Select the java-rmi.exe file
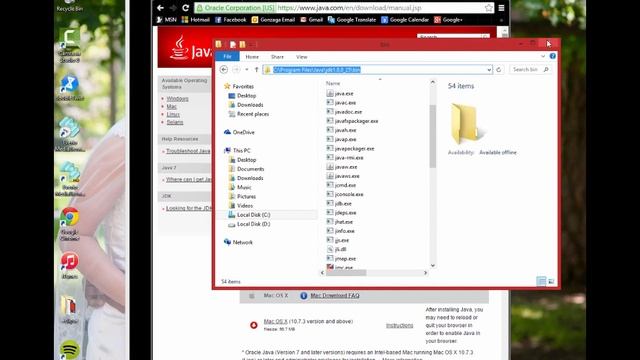The height and width of the screenshot is (360, 640). coord(345,158)
